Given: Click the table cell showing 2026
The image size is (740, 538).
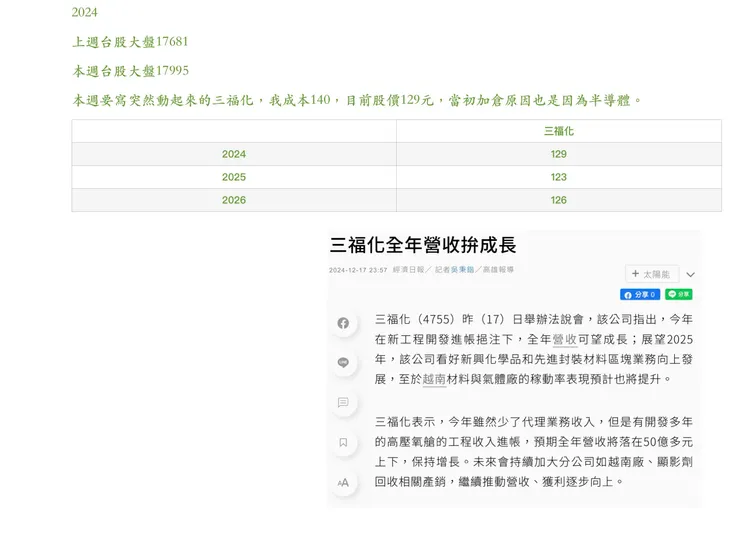Looking at the screenshot, I should (x=234, y=200).
